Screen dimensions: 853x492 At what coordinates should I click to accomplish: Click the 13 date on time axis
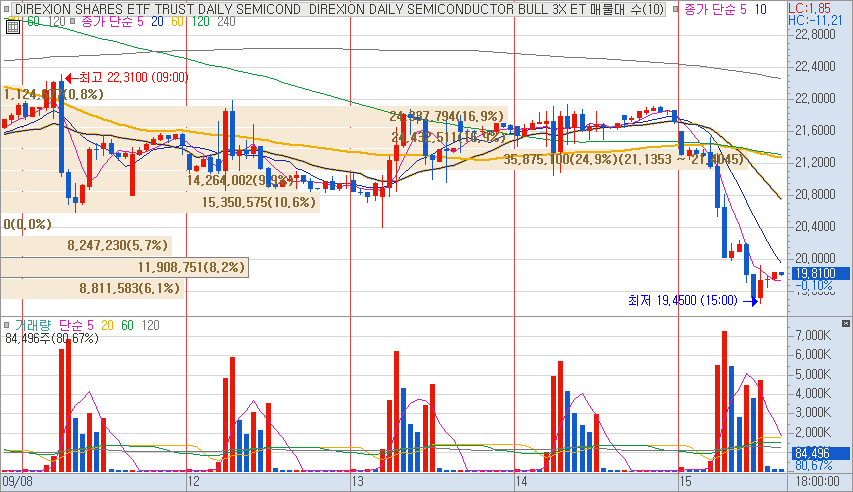[357, 481]
